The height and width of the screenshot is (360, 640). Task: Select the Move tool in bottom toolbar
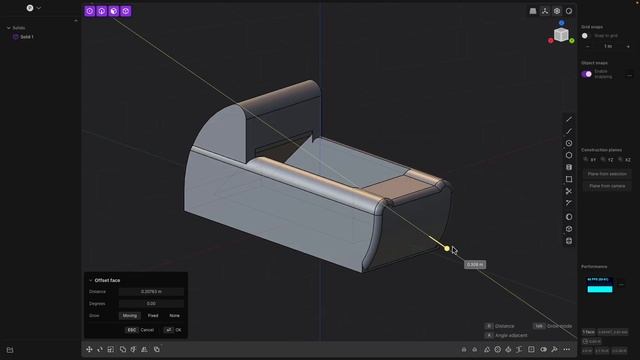click(x=89, y=349)
